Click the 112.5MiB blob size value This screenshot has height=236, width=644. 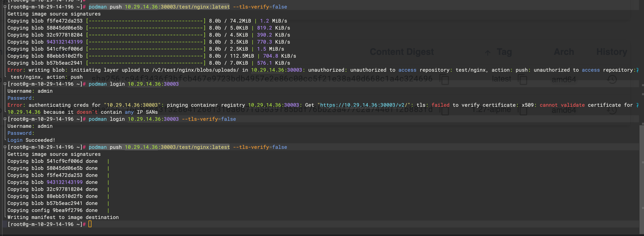click(x=242, y=56)
